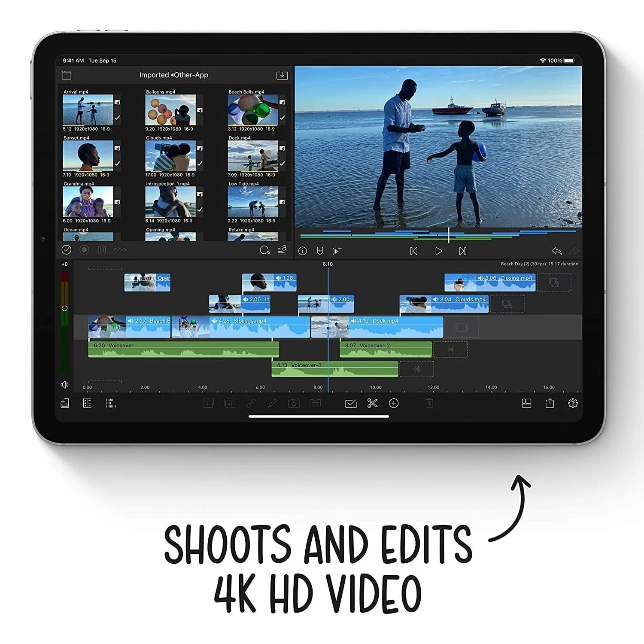
Task: Select the Sunset.mp4 thumbnail
Action: point(88,156)
